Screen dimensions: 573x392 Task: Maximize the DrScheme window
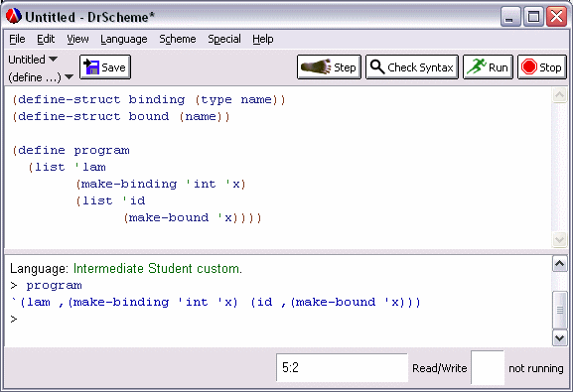coord(533,17)
